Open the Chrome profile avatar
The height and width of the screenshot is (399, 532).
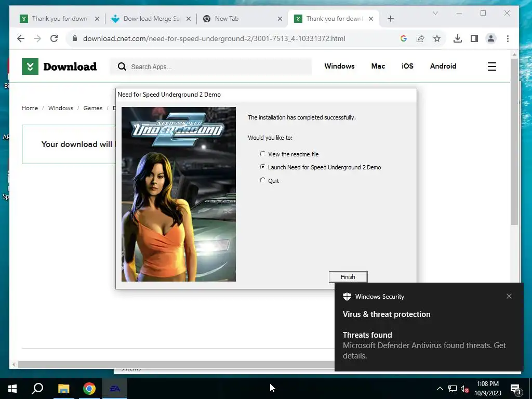(490, 38)
